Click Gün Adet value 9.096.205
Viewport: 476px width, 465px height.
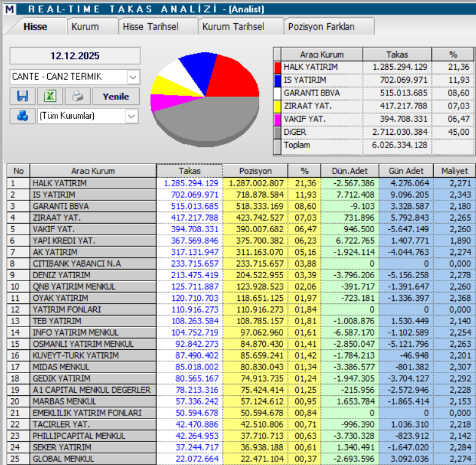[x=409, y=195]
